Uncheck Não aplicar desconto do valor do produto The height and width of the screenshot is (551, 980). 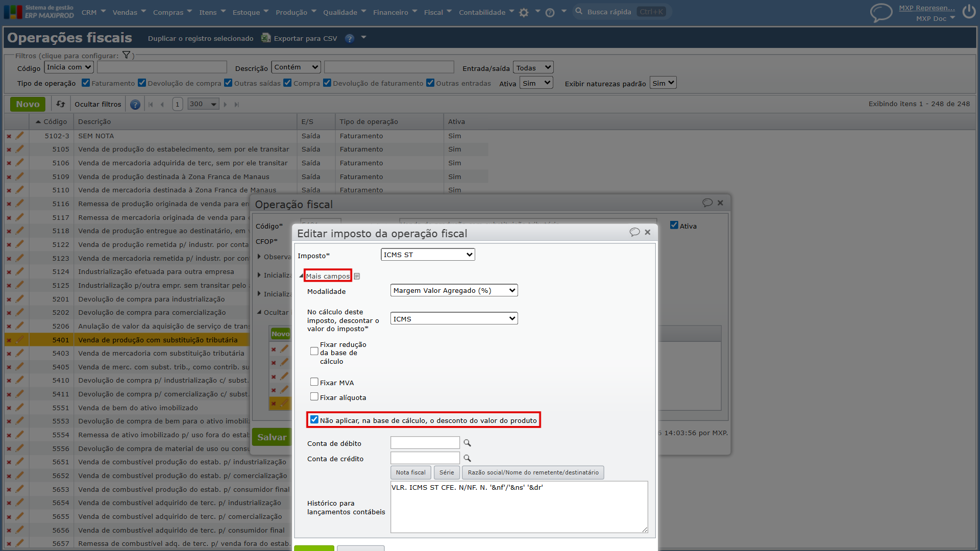pyautogui.click(x=314, y=419)
